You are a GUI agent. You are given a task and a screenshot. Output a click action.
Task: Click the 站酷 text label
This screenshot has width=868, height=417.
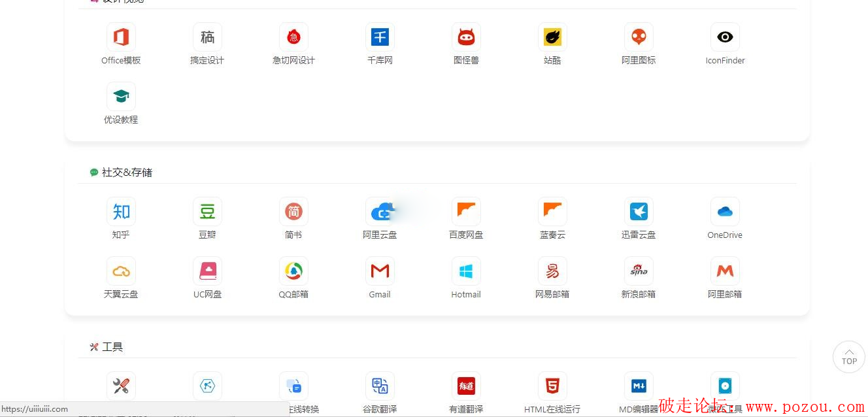[x=552, y=61]
